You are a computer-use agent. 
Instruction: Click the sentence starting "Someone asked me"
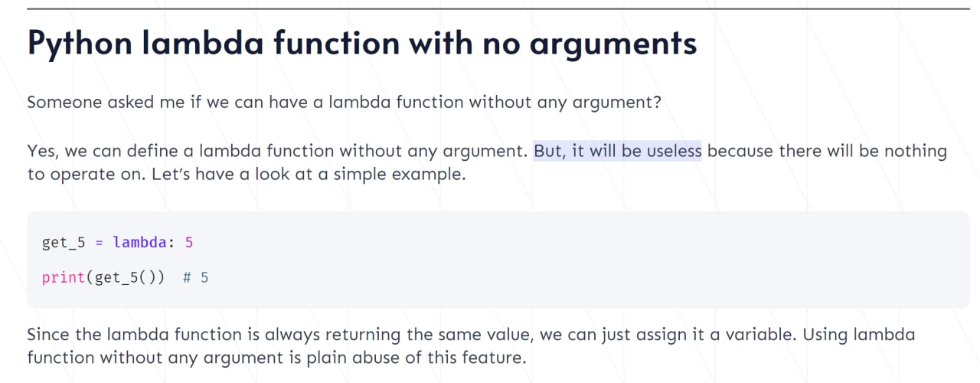click(345, 101)
